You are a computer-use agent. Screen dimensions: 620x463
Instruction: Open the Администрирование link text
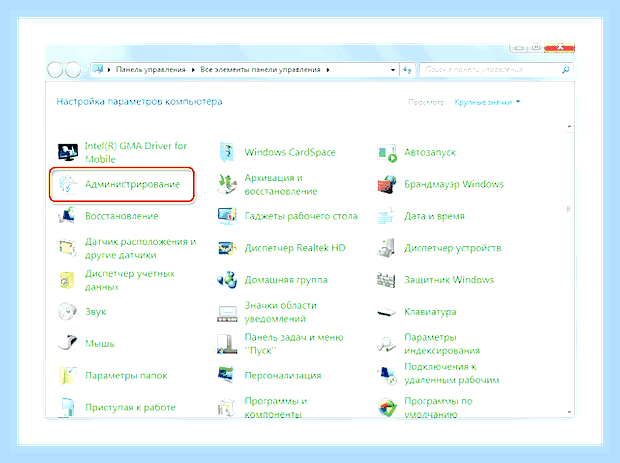pos(132,184)
